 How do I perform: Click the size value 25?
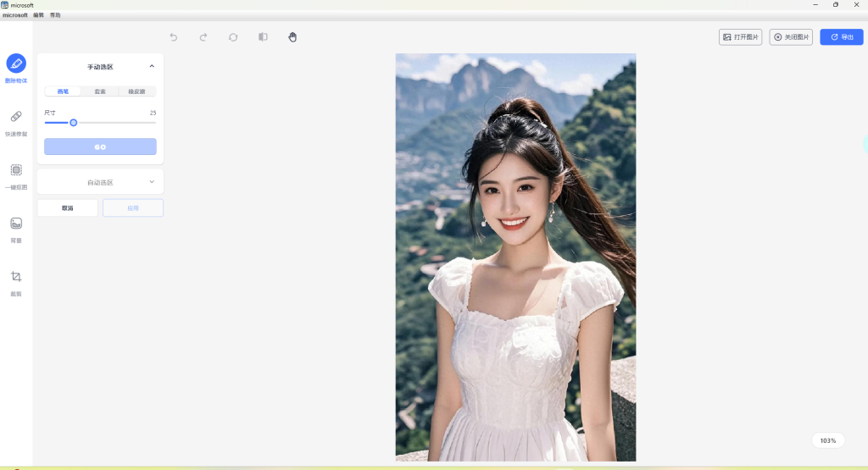pyautogui.click(x=153, y=113)
